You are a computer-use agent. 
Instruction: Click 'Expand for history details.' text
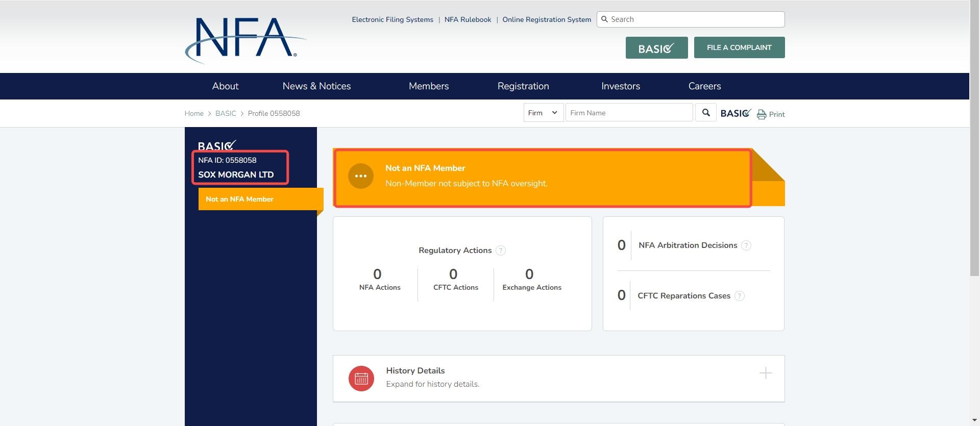click(x=433, y=384)
